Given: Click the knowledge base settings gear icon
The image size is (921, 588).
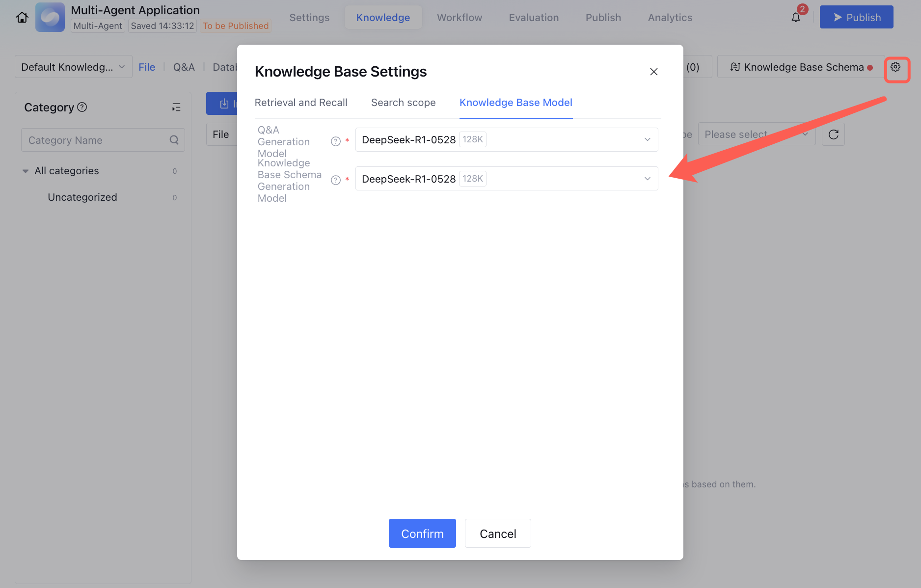Looking at the screenshot, I should [x=896, y=67].
